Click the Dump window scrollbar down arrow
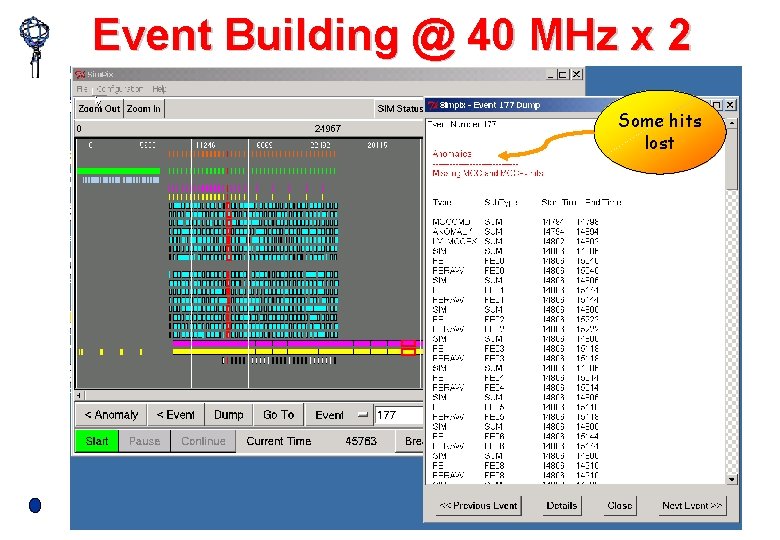The width and height of the screenshot is (780, 540). [x=732, y=479]
